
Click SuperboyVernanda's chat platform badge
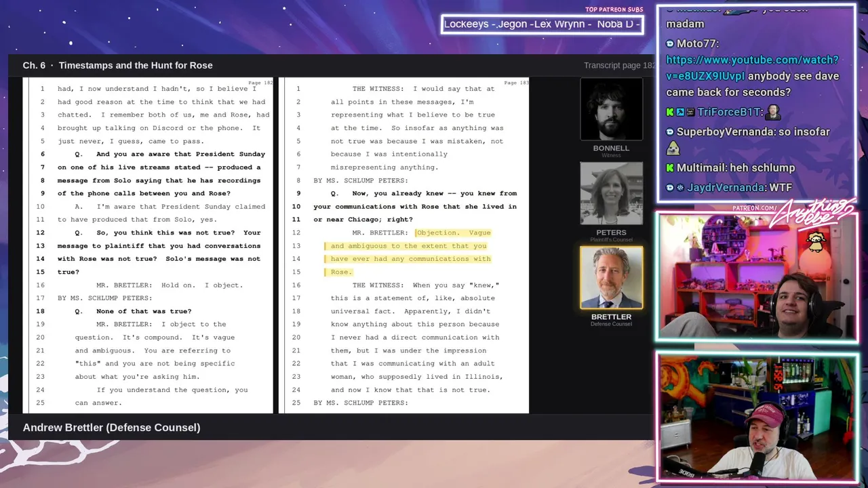[x=670, y=132]
